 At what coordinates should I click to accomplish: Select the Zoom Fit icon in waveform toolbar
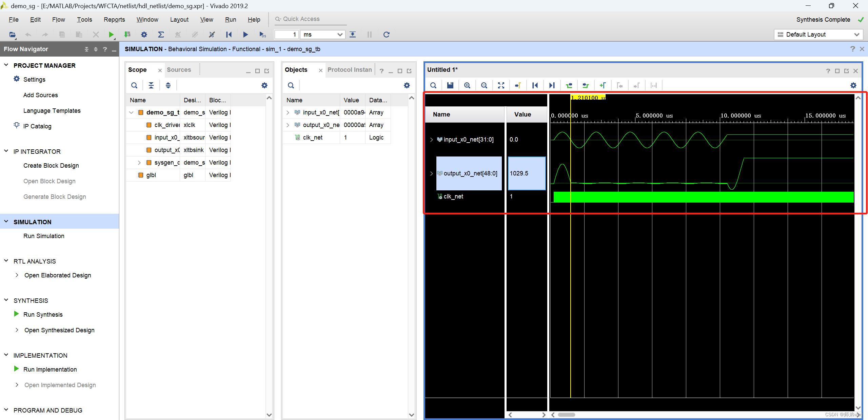tap(501, 85)
